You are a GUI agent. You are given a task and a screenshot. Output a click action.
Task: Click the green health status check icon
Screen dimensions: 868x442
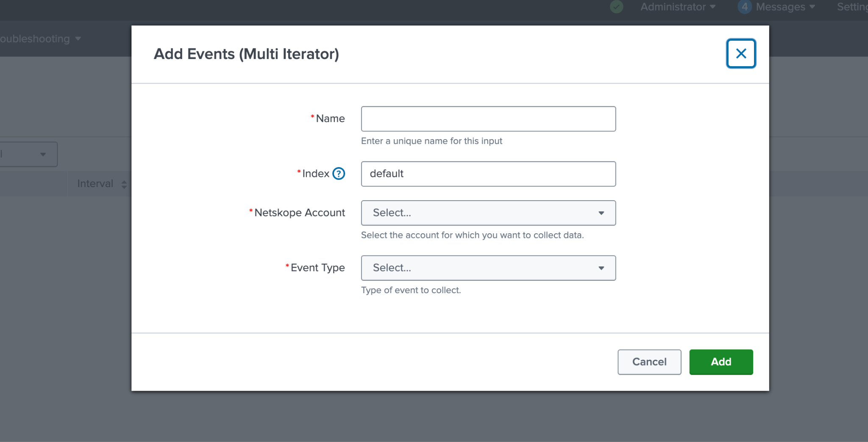[x=616, y=7]
